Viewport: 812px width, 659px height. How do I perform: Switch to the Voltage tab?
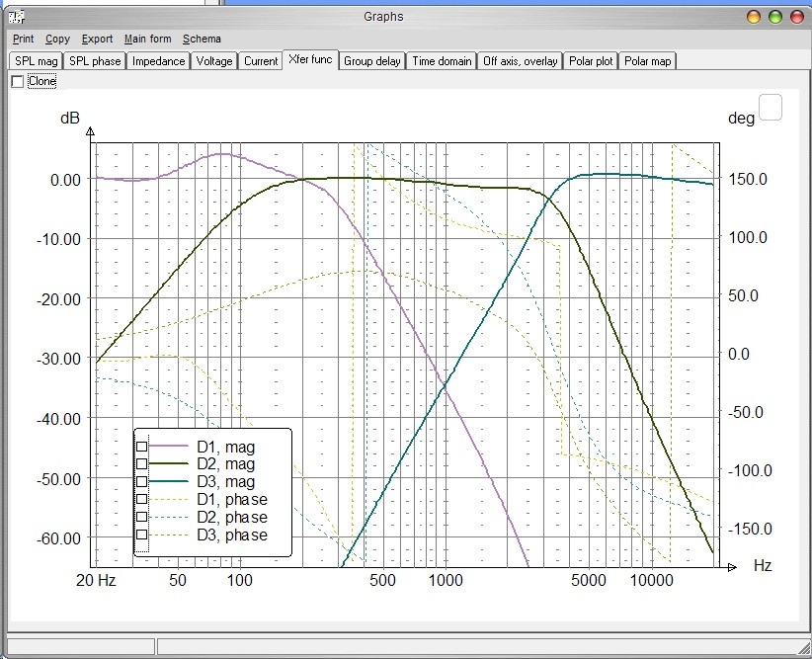coord(214,61)
